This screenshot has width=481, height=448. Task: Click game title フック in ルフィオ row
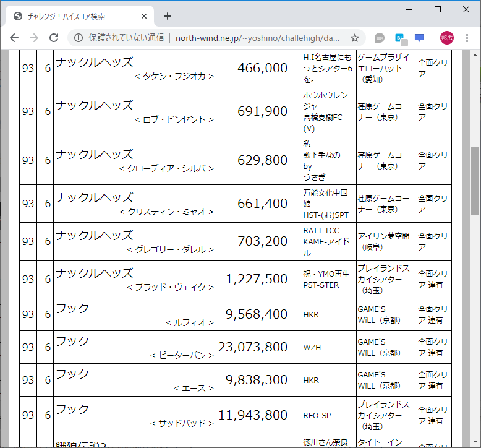pyautogui.click(x=72, y=308)
